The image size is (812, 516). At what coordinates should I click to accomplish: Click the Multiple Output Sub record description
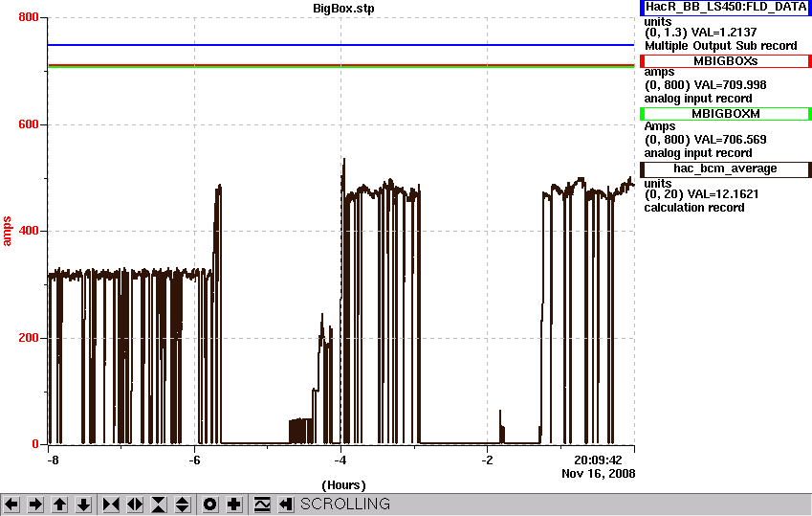click(x=720, y=46)
